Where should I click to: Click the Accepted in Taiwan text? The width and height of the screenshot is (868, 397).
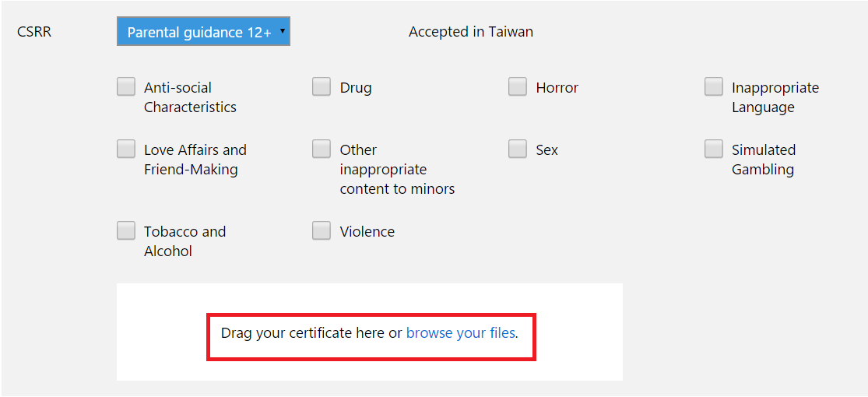[x=471, y=32]
